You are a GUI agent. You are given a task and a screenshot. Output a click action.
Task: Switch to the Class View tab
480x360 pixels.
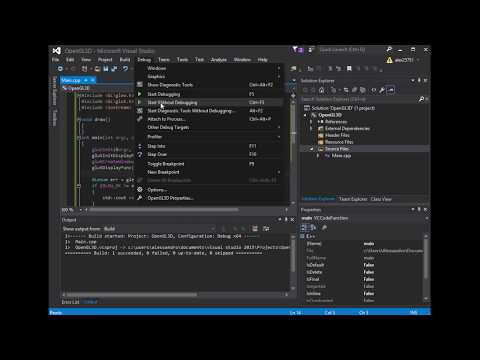coord(381,199)
